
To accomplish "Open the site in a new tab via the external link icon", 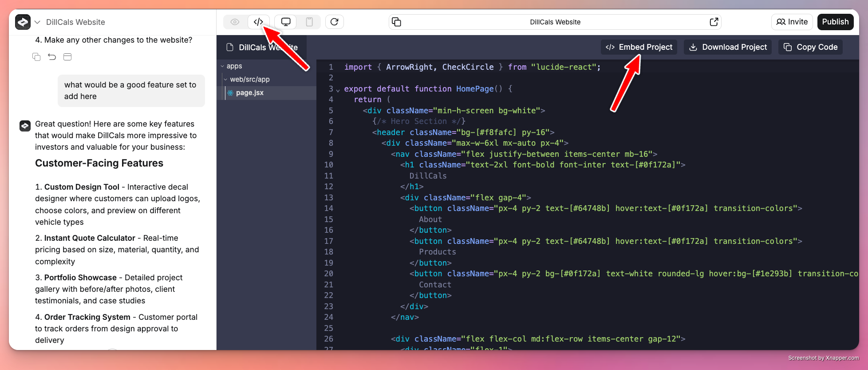I will coord(714,22).
